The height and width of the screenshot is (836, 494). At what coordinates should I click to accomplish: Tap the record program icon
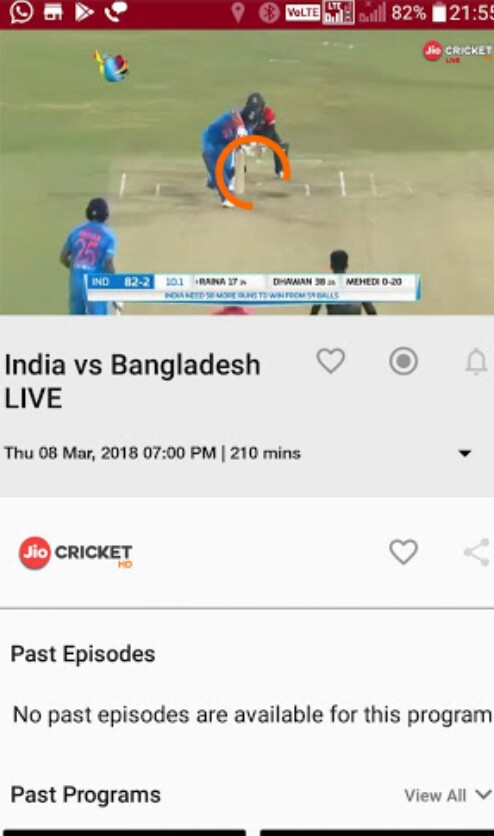403,361
